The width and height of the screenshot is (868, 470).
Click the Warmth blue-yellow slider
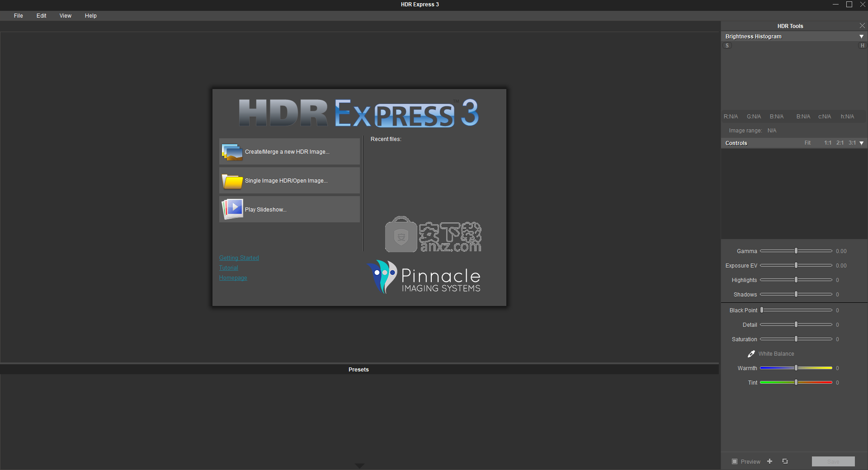click(796, 368)
